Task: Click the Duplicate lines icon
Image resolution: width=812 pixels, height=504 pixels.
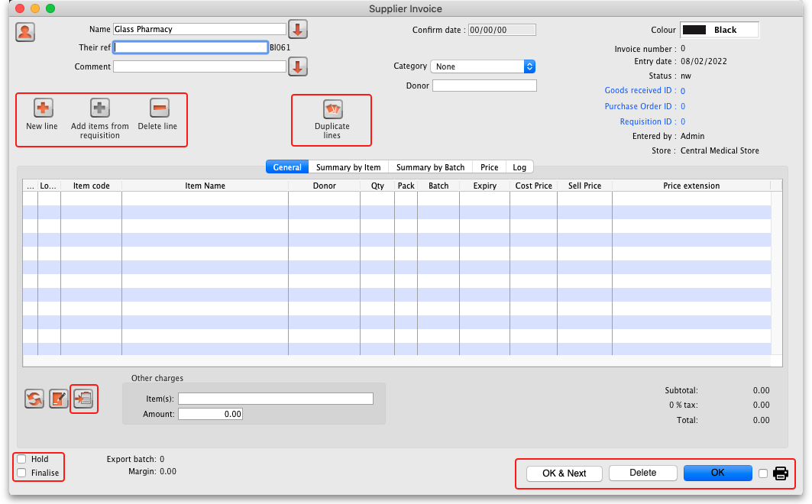Action: (332, 109)
